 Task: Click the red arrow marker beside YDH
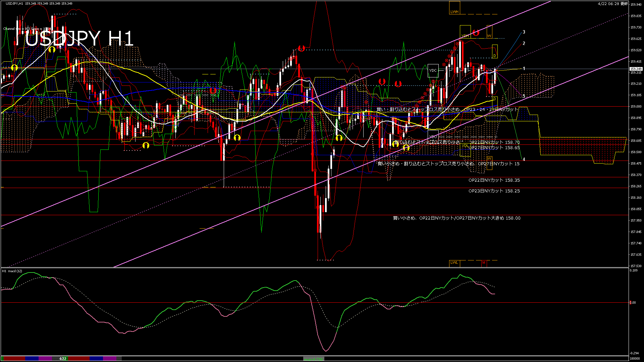tap(476, 33)
